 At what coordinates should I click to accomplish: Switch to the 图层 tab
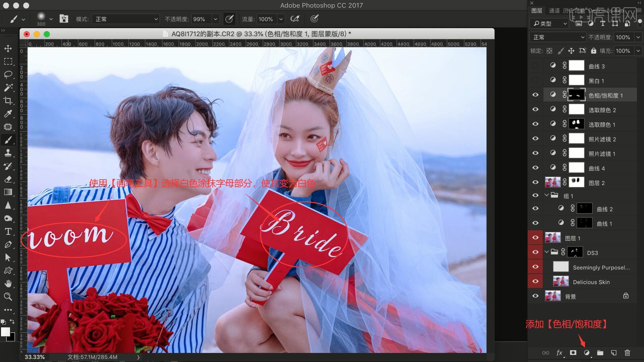537,11
